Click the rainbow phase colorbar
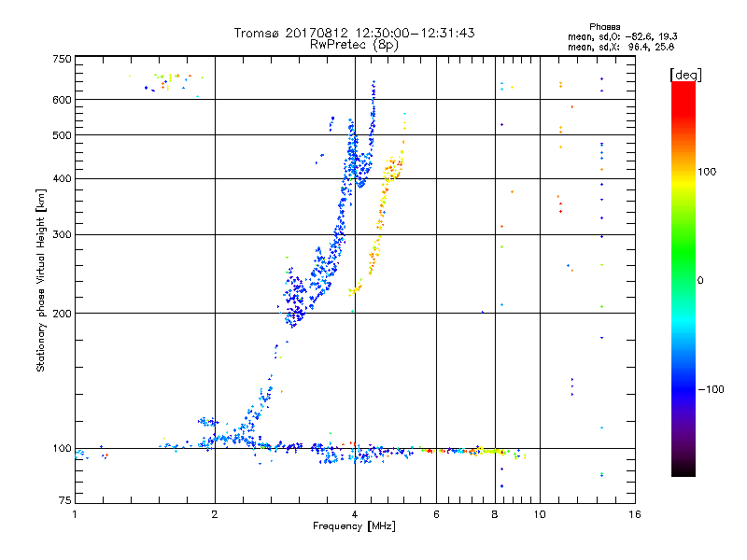 coord(684,278)
